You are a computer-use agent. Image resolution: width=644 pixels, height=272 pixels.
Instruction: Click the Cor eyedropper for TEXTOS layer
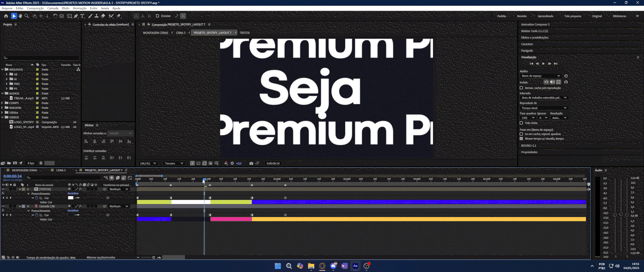coord(77,198)
